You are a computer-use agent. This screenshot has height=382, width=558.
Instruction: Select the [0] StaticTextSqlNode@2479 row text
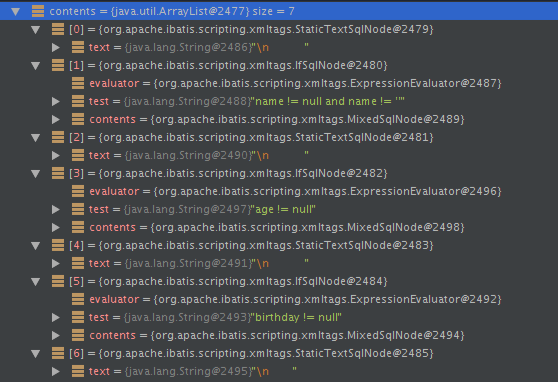pos(251,29)
